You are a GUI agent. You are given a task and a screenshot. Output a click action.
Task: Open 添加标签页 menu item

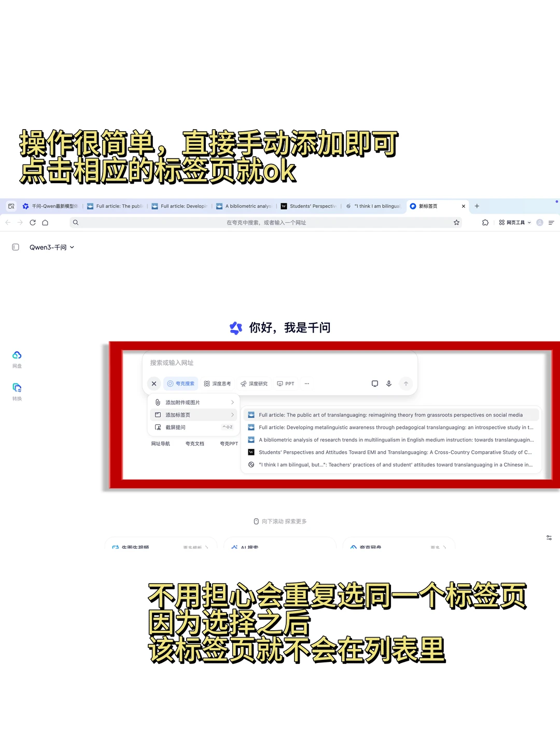[194, 415]
